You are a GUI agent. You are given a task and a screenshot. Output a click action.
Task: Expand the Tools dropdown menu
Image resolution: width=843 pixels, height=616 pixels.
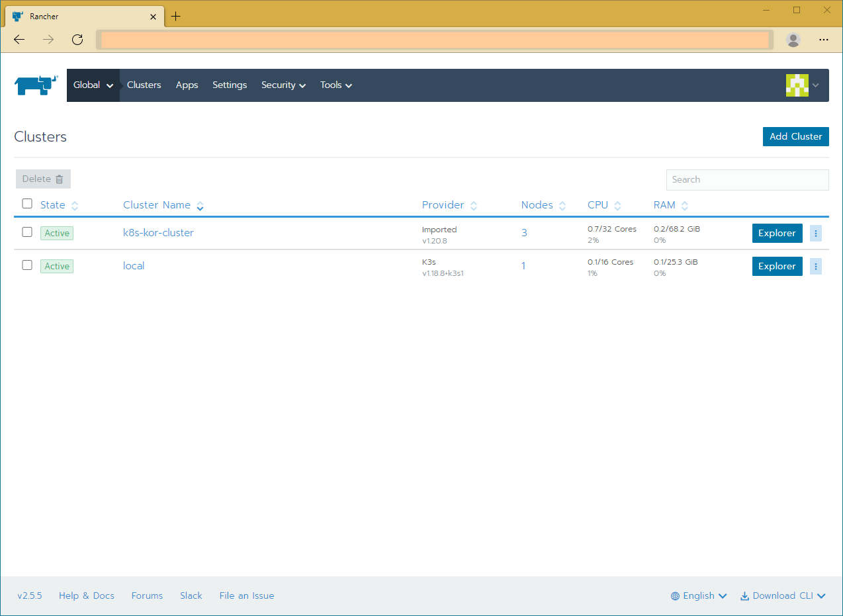[335, 85]
